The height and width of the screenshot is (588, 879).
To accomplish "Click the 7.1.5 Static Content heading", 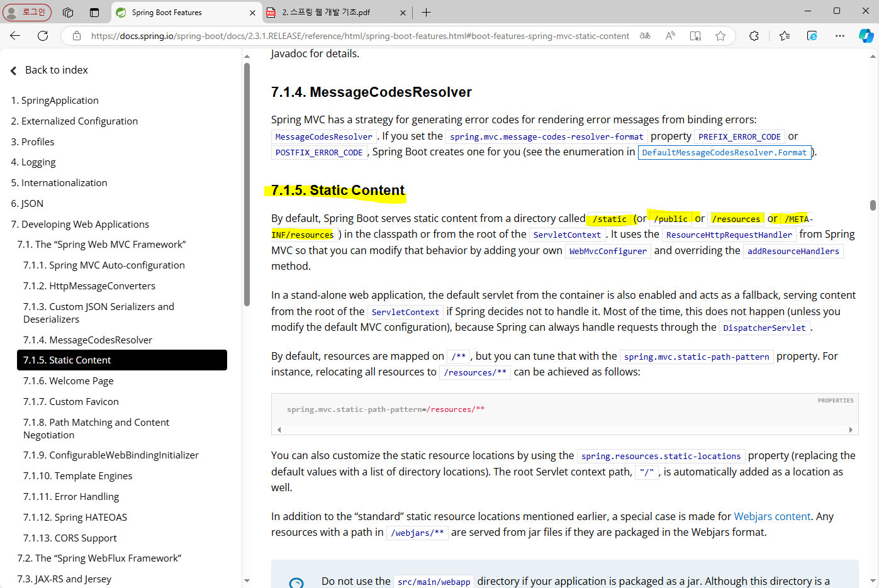I will click(x=338, y=190).
